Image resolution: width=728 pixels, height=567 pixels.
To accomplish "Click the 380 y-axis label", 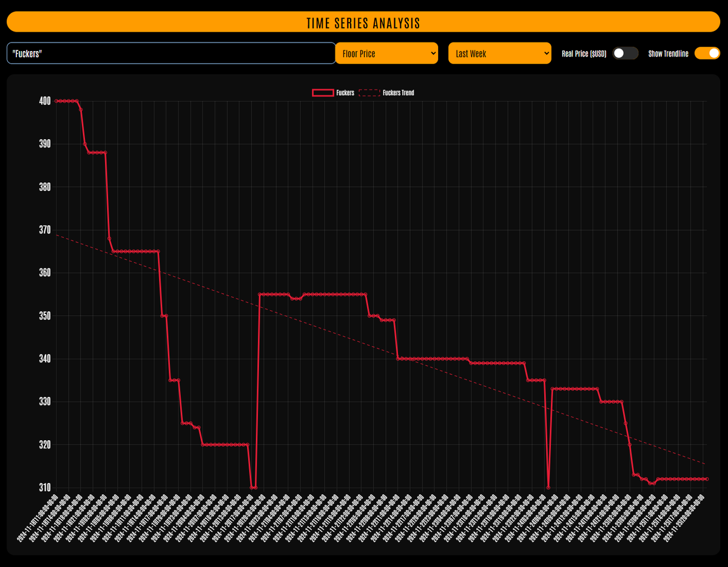I will [44, 187].
